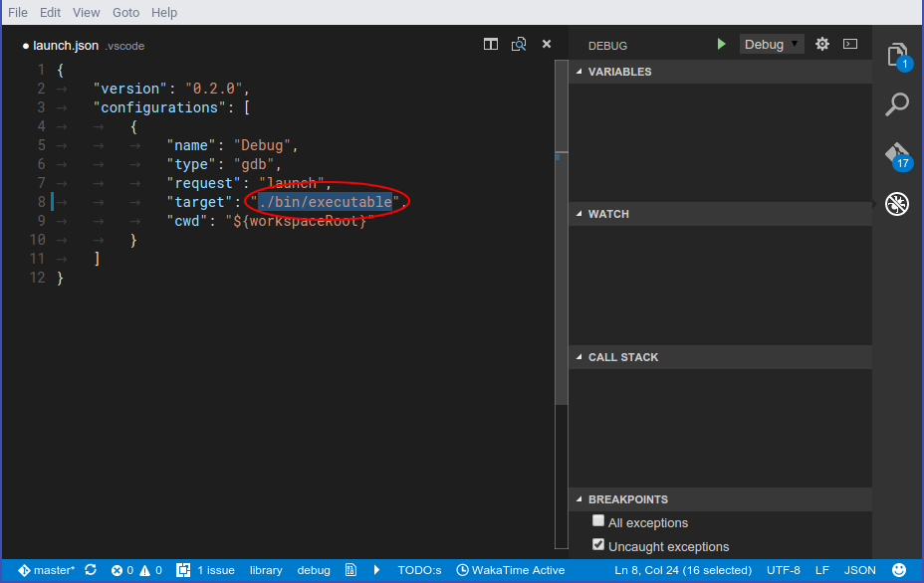Open feedback via the smiley icon

[899, 570]
